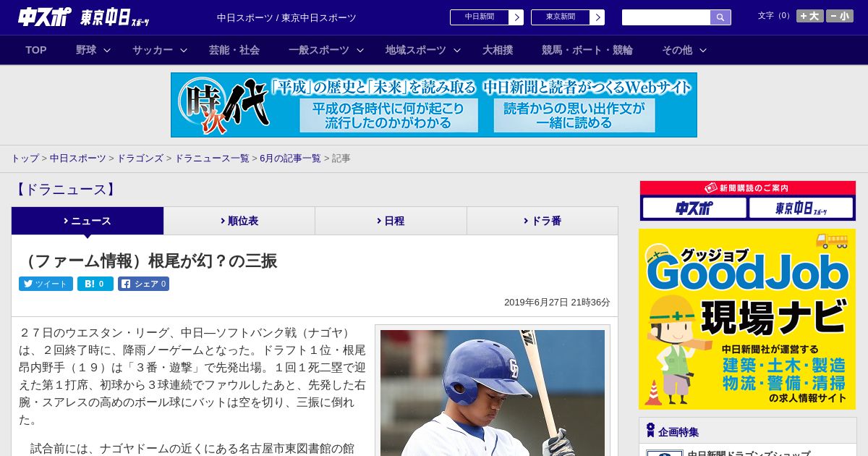Viewport: 868px width, 456px height.
Task: Click the 中スポ subscription button in the sidebar
Action: tap(694, 208)
